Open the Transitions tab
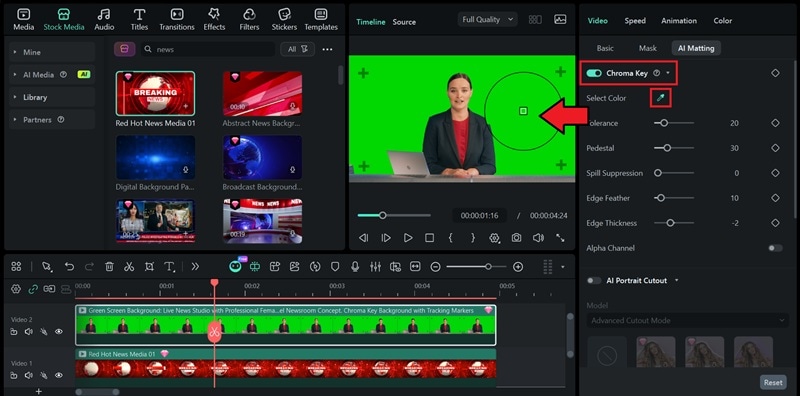The width and height of the screenshot is (800, 396). (x=177, y=20)
